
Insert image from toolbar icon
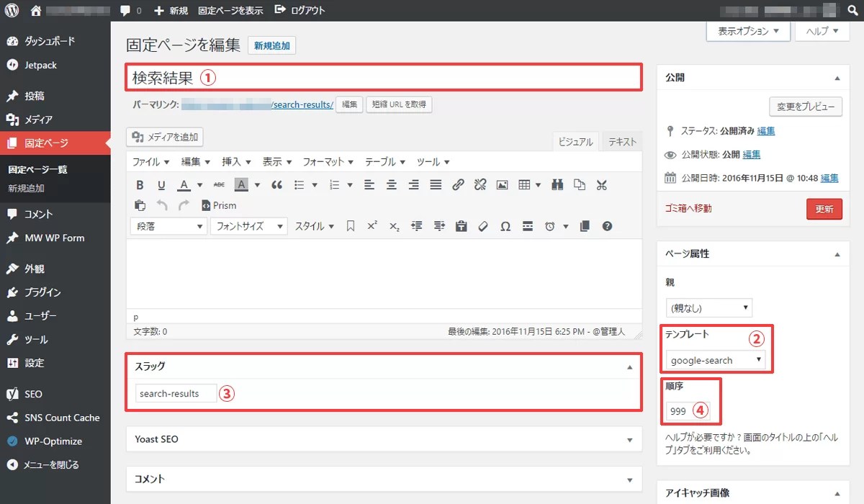point(502,185)
